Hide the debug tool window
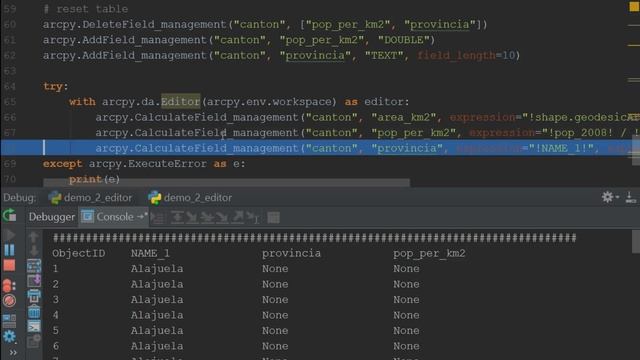The width and height of the screenshot is (640, 360). coord(630,197)
